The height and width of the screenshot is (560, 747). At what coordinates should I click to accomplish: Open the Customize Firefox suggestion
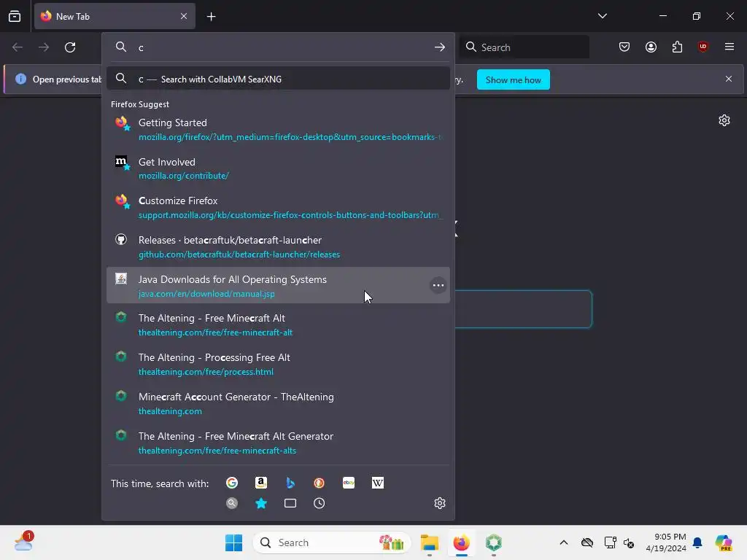[278, 207]
